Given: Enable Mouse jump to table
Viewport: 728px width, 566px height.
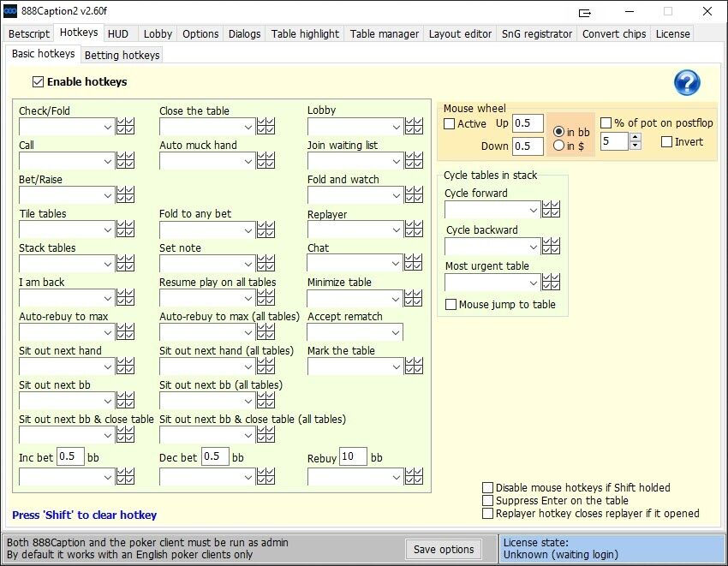Looking at the screenshot, I should 451,305.
